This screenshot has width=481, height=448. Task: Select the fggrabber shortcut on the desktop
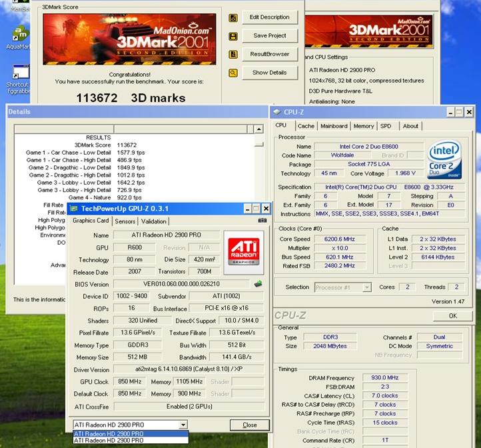pyautogui.click(x=19, y=80)
